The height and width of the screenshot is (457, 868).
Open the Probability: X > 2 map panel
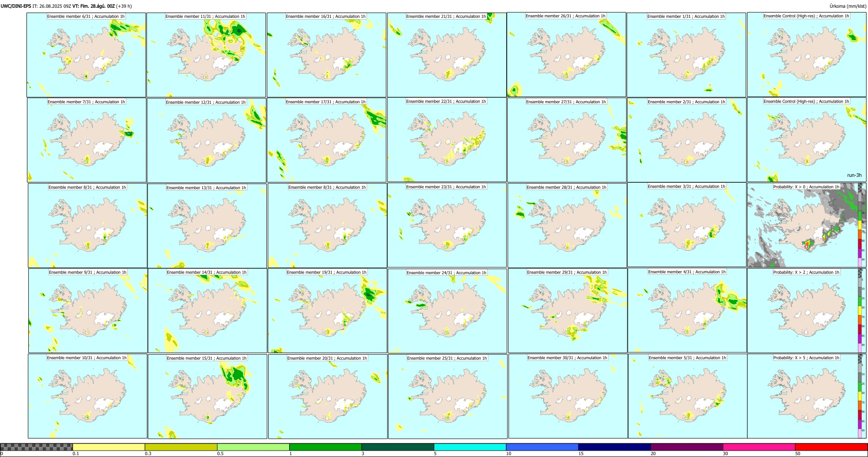pyautogui.click(x=807, y=310)
